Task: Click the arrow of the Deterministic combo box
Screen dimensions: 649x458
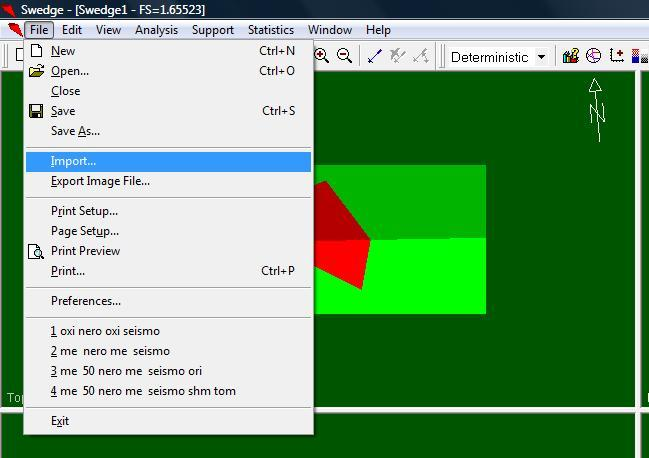Action: coord(541,57)
